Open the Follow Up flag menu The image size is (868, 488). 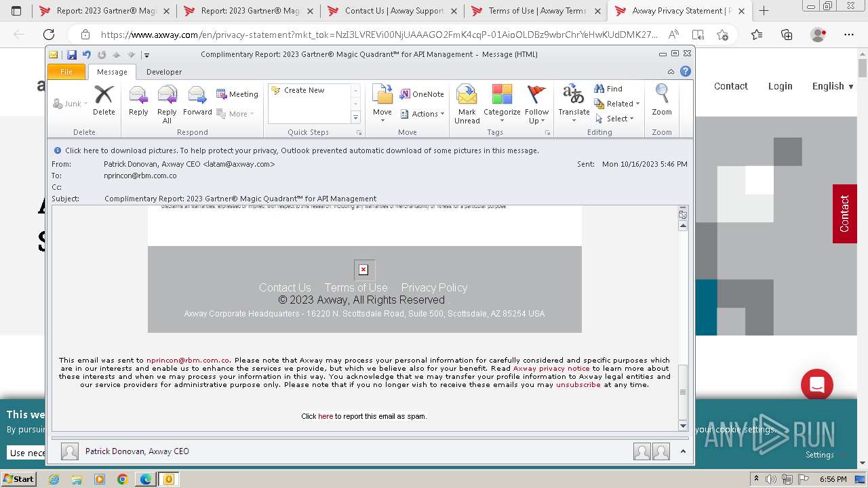coord(536,104)
